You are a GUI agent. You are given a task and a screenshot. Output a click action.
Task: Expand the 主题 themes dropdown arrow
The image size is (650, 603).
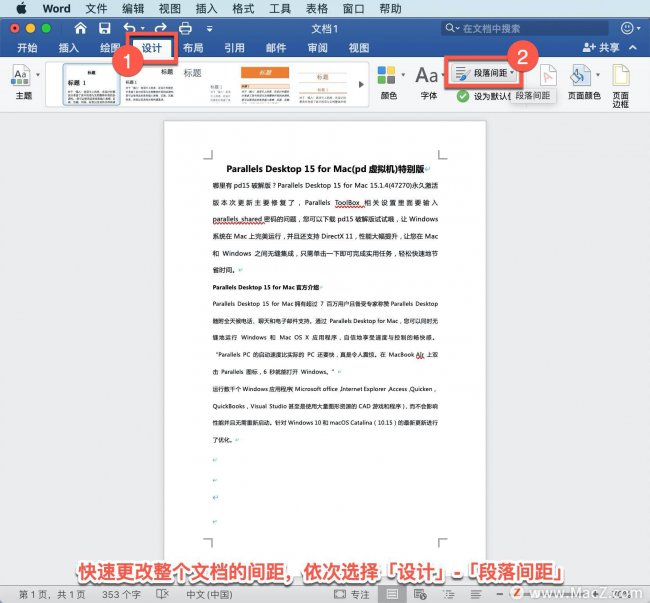click(38, 75)
